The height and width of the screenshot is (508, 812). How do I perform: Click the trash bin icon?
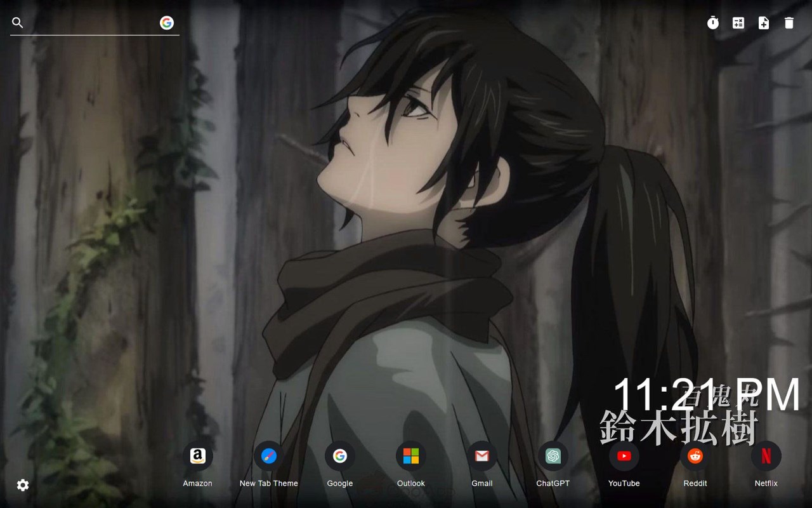[789, 23]
